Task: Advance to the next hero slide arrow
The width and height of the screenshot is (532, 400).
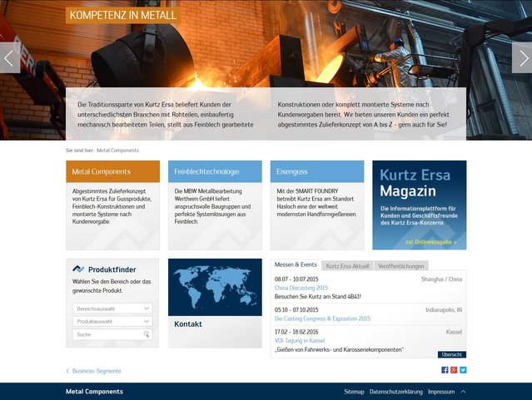Action: [x=522, y=58]
